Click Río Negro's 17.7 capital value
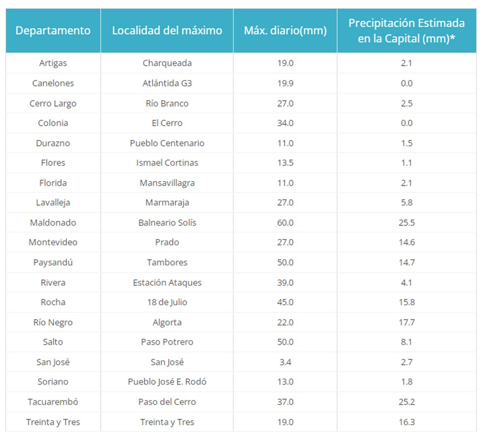This screenshot has width=487, height=448. pyautogui.click(x=406, y=323)
